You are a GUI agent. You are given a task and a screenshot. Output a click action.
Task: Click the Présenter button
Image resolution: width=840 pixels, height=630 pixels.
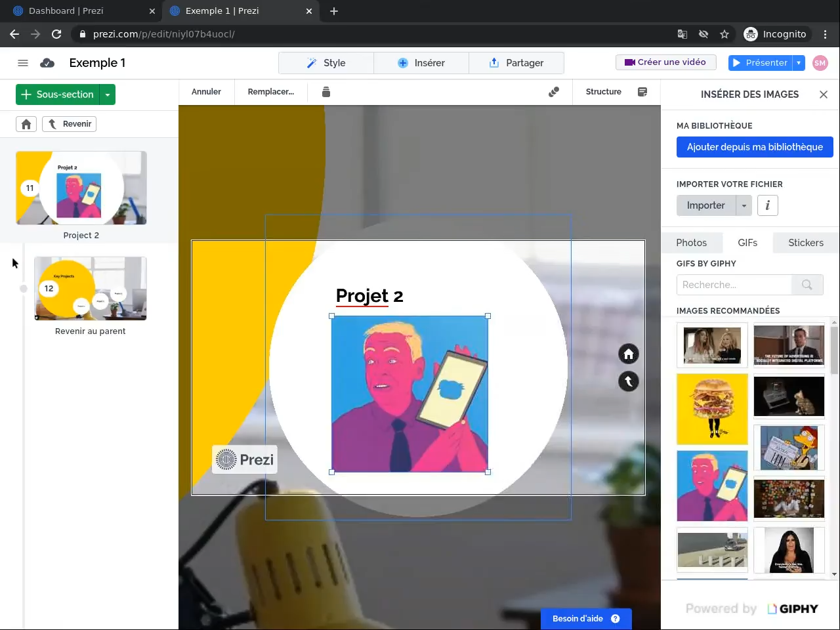761,63
